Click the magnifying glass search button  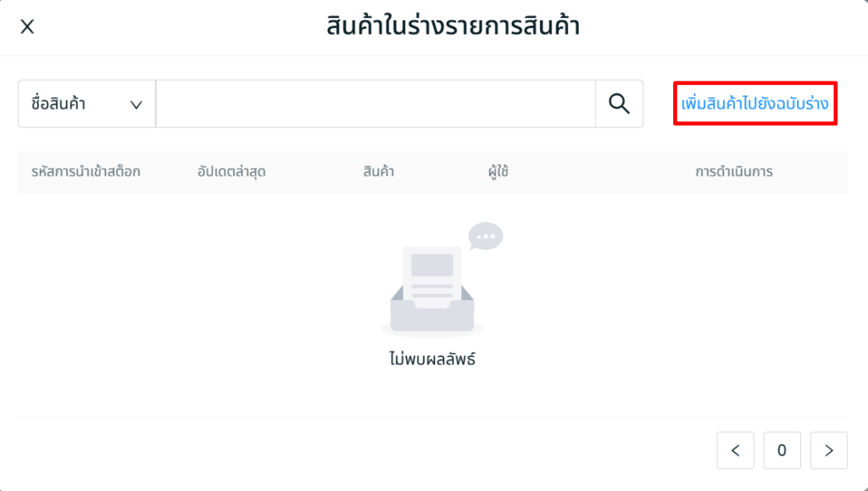tap(620, 103)
